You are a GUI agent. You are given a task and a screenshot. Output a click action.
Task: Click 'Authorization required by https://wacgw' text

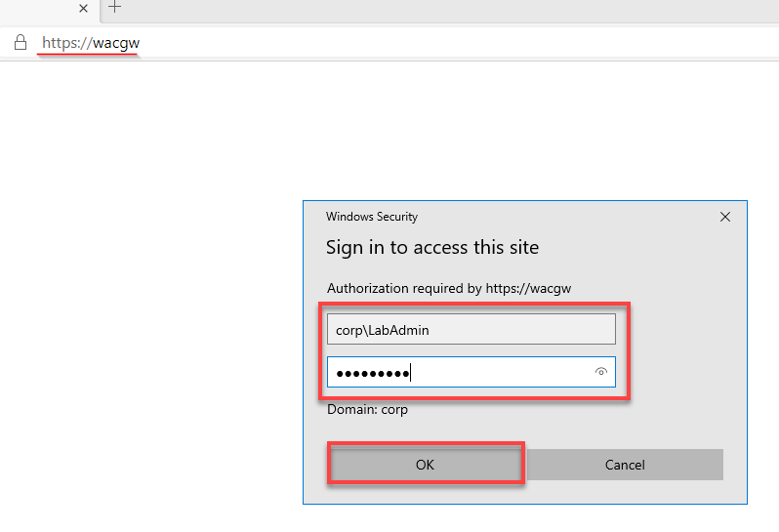[449, 289]
